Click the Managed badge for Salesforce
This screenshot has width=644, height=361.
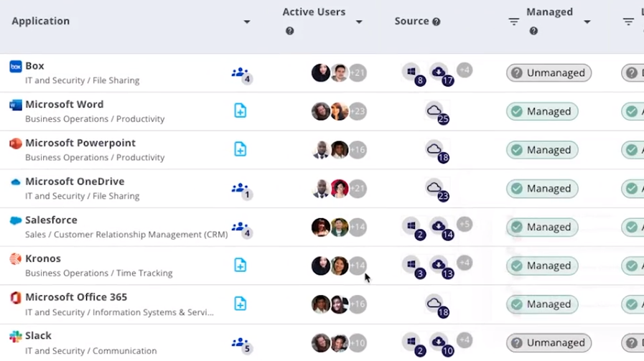(542, 227)
